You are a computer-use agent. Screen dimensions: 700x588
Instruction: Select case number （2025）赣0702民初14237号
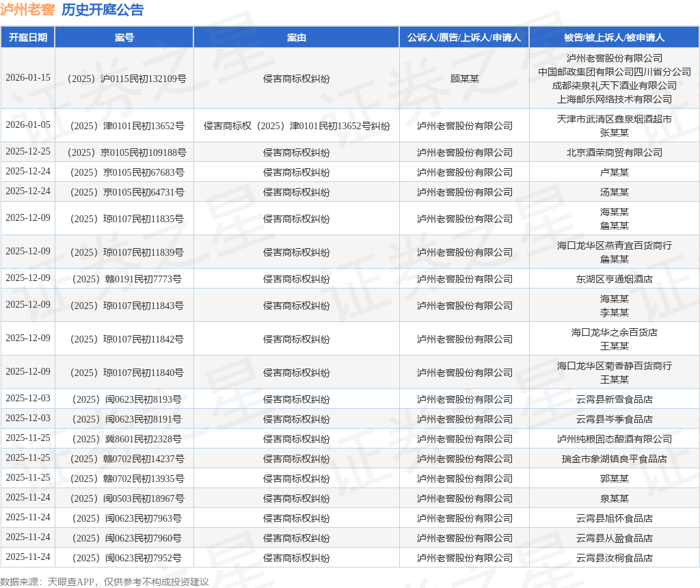124,459
